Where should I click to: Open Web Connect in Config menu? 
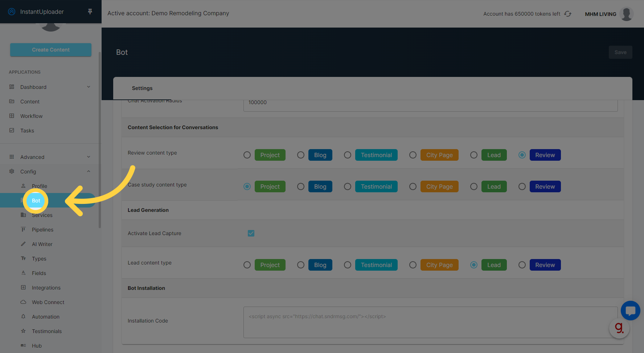click(x=48, y=302)
